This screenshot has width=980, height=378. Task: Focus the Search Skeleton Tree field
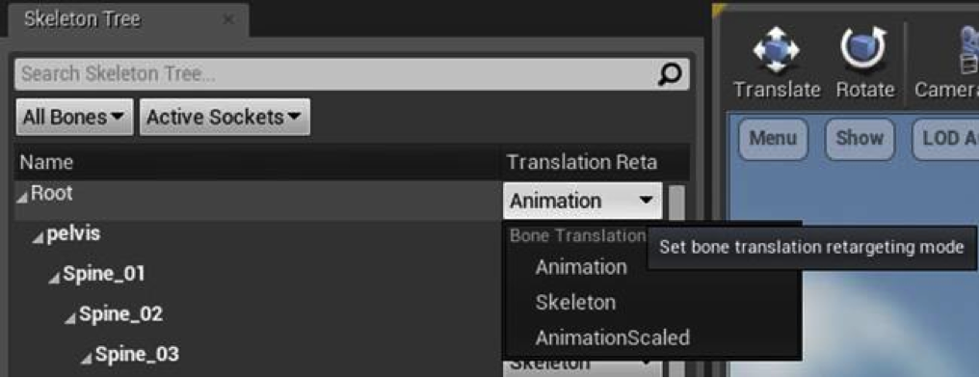pyautogui.click(x=335, y=75)
